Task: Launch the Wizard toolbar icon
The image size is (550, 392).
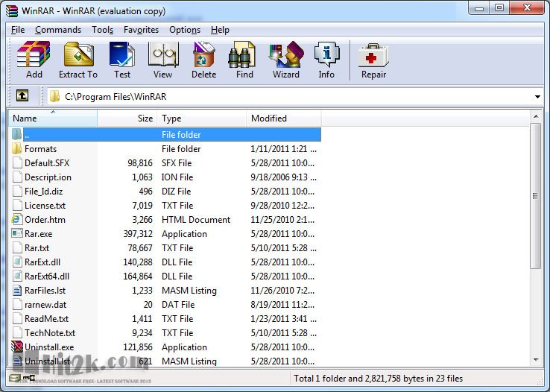Action: pyautogui.click(x=286, y=54)
